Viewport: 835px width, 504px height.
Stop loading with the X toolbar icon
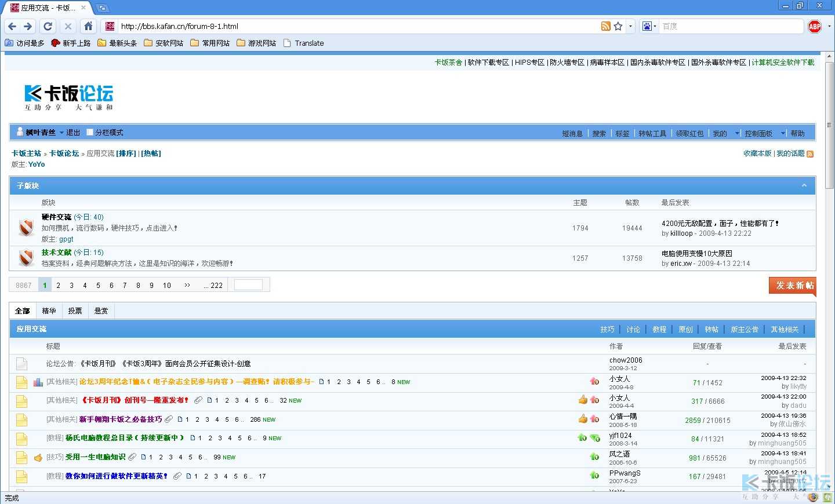(68, 26)
